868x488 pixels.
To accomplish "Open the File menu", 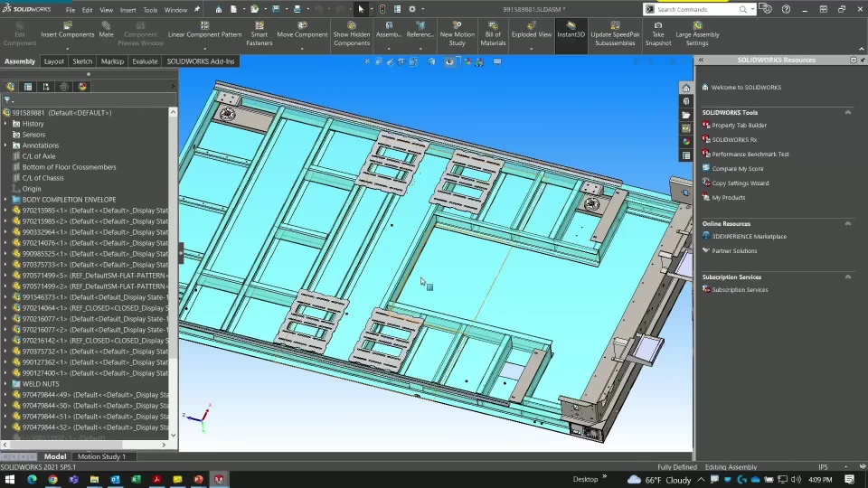I will (71, 10).
